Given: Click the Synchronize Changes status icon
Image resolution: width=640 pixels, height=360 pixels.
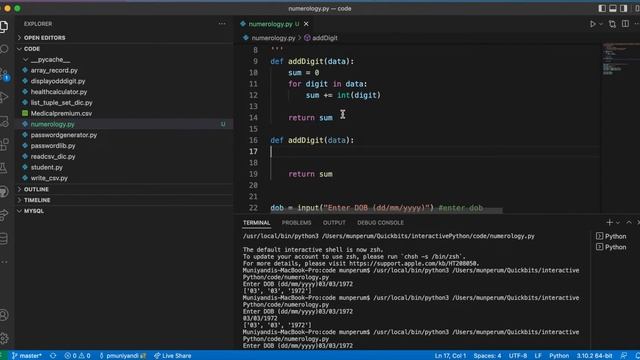Looking at the screenshot, I should point(53,356).
